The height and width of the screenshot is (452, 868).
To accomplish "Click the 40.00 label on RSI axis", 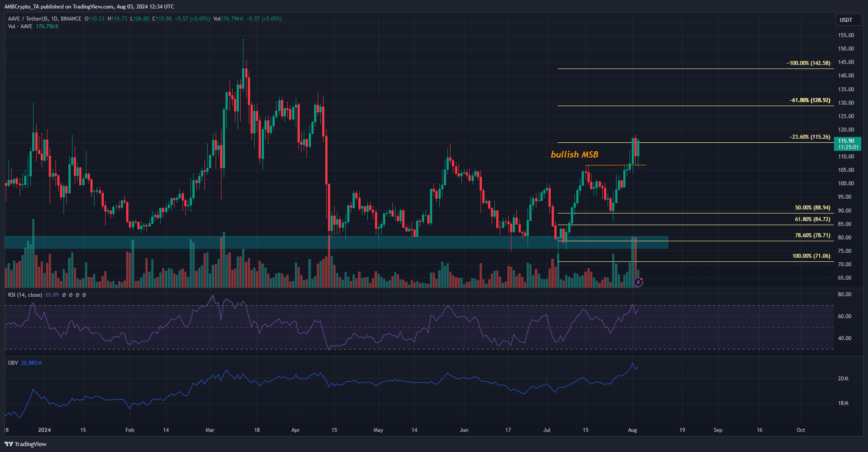I will point(845,338).
